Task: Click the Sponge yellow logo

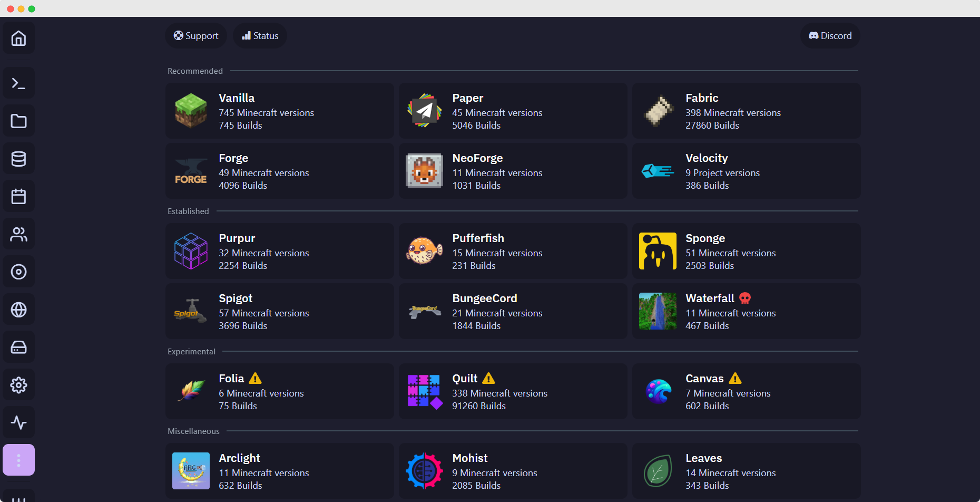Action: (658, 251)
